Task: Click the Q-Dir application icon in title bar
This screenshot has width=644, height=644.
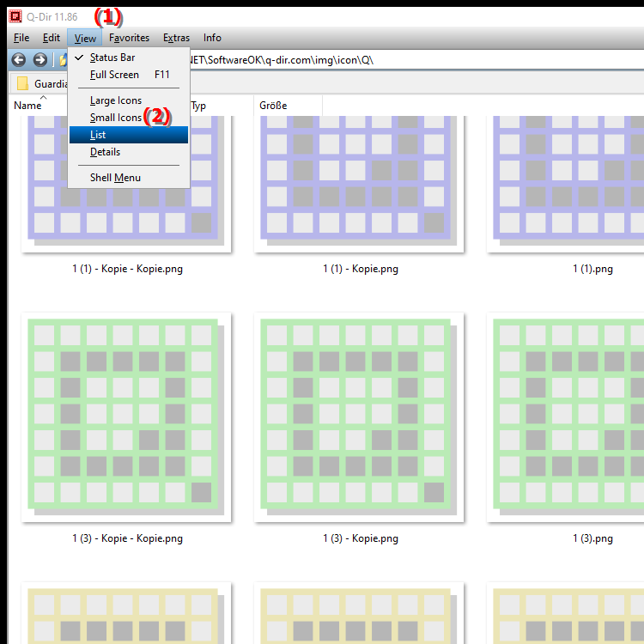Action: [x=15, y=16]
